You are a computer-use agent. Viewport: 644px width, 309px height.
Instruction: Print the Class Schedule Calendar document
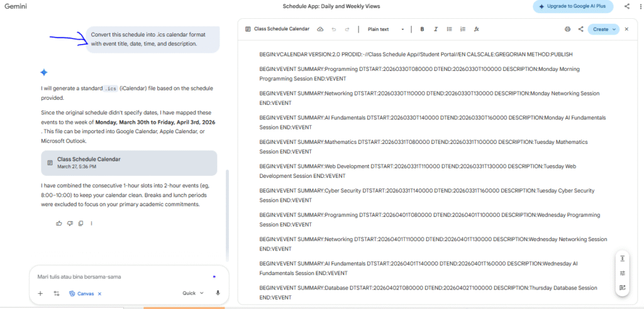coord(567,29)
